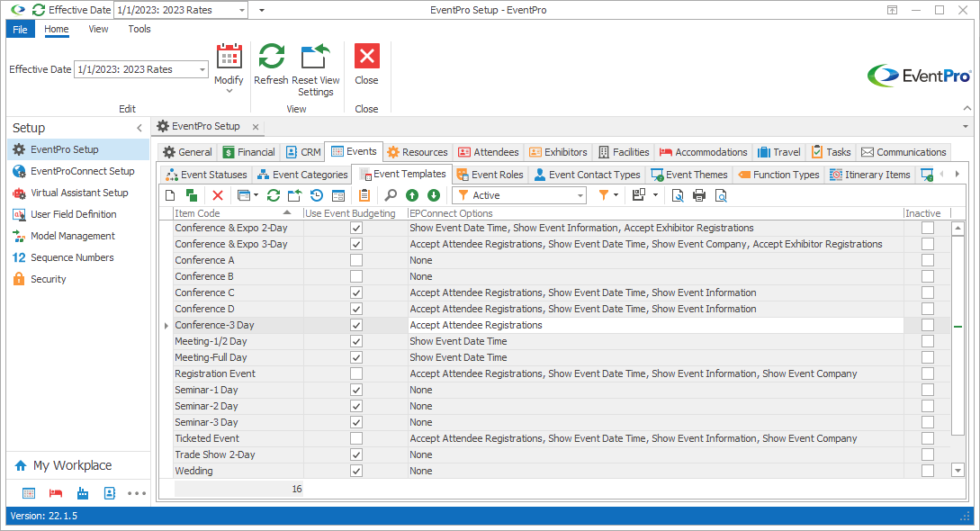Image resolution: width=980 pixels, height=531 pixels.
Task: Collapse the ribbon with chevron
Action: pos(967,108)
